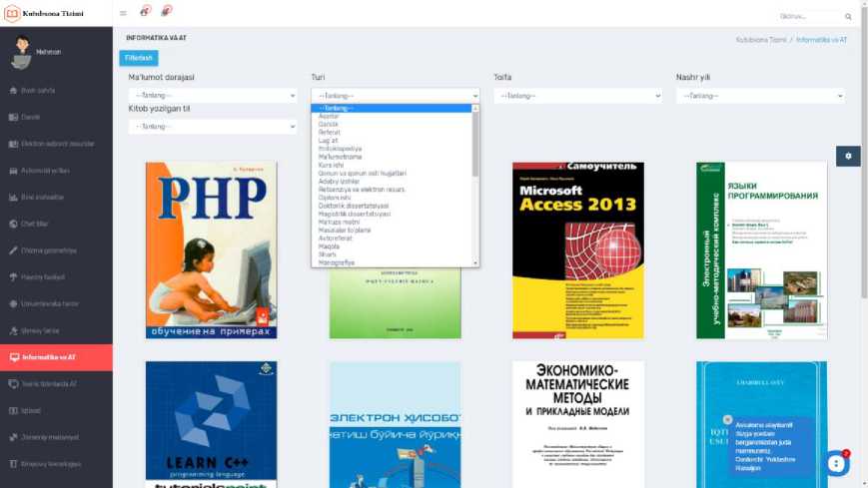This screenshot has height=488, width=868.
Task: Click the pencil icon for Chizma geometriya
Action: (13, 250)
